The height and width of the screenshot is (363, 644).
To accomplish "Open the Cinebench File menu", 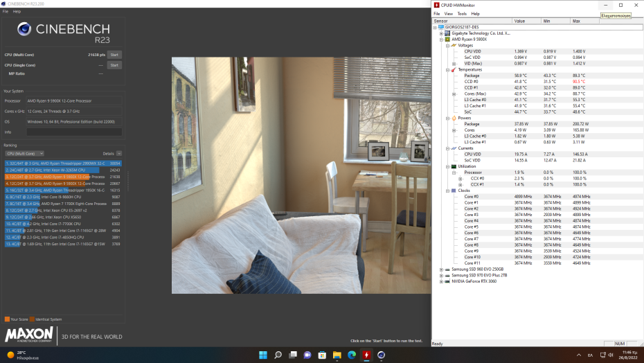I will tap(6, 12).
